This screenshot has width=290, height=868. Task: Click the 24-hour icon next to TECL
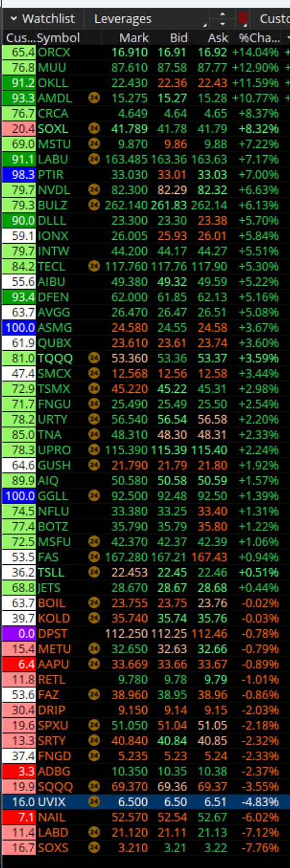(94, 267)
